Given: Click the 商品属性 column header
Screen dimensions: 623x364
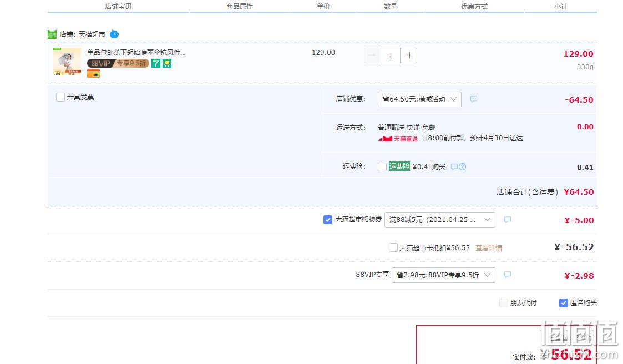Looking at the screenshot, I should (x=240, y=6).
